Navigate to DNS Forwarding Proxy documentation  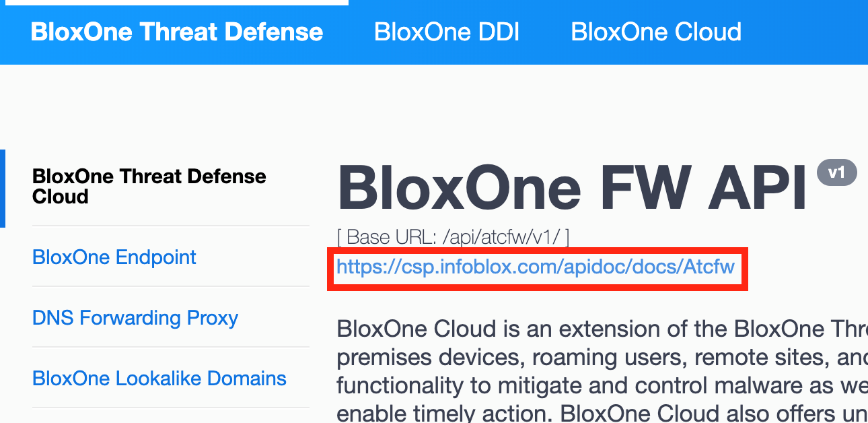tap(135, 317)
